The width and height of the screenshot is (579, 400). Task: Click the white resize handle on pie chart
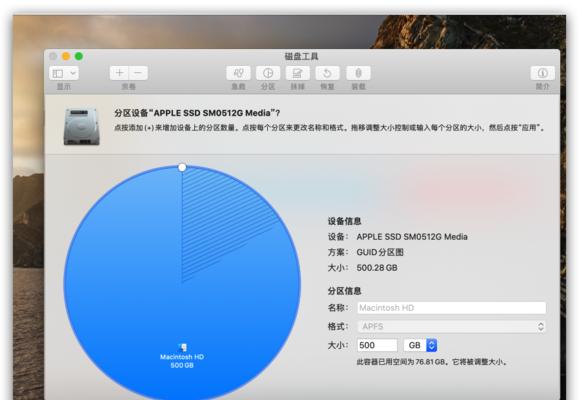[182, 167]
